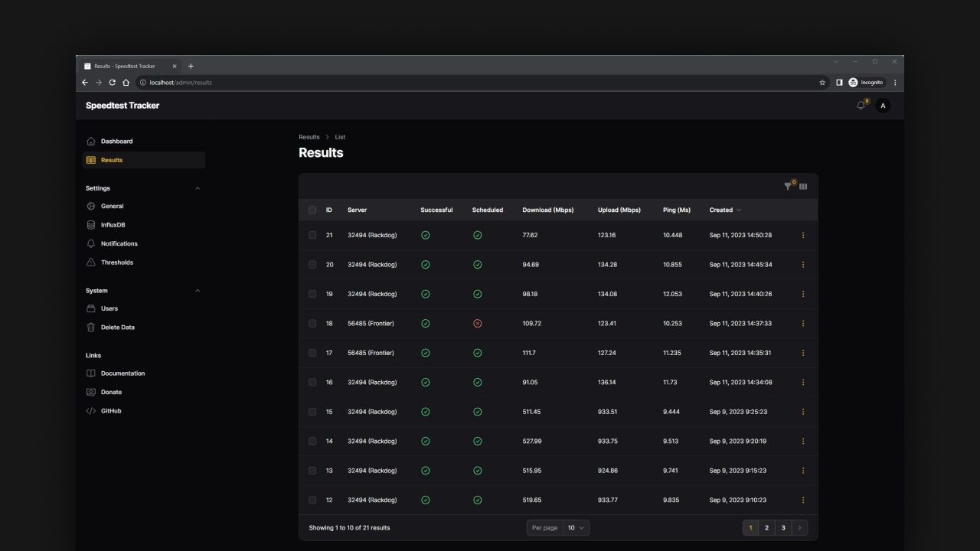
Task: Open Dashboard from the sidebar
Action: 116,142
